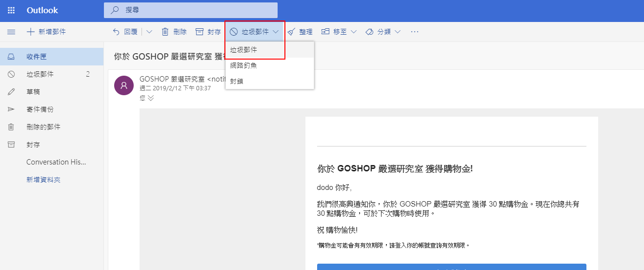Screen dimensions: 644x270
Task: Click the trash can 刪除 icon
Action: [x=165, y=32]
